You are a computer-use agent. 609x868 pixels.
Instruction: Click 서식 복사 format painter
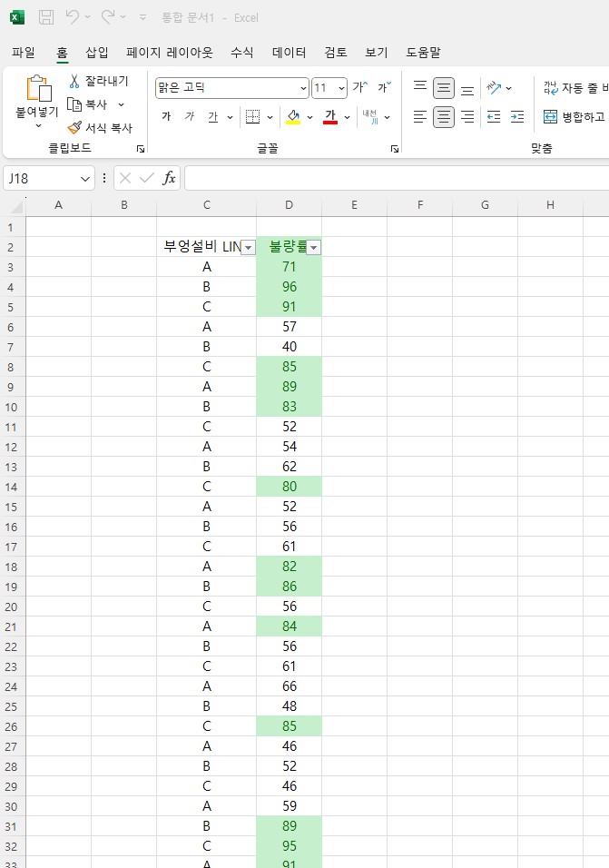click(x=100, y=128)
